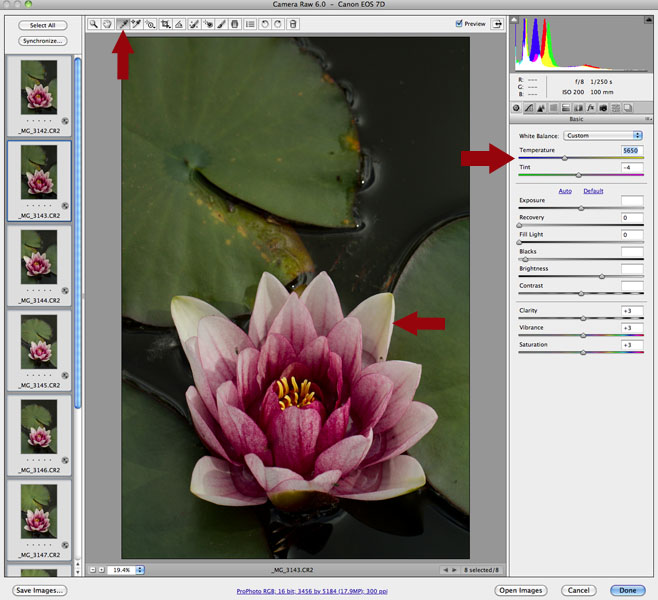Go to the previous image arrow
Image resolution: width=658 pixels, height=600 pixels.
coord(445,570)
